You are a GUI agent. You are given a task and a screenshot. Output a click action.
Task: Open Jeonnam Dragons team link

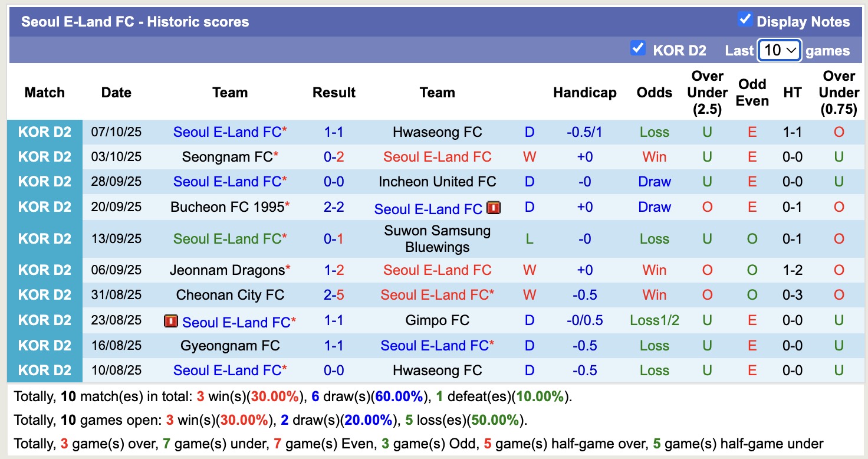227,270
